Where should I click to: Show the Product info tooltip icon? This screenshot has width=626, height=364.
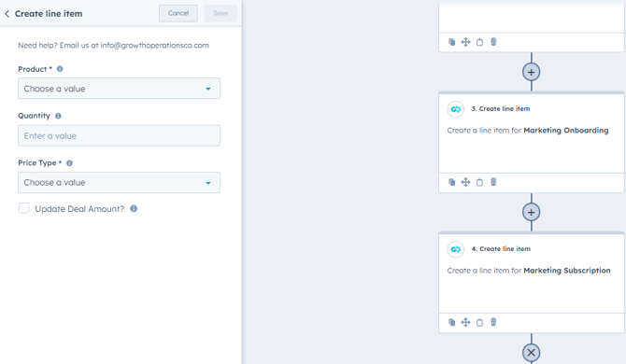point(60,69)
